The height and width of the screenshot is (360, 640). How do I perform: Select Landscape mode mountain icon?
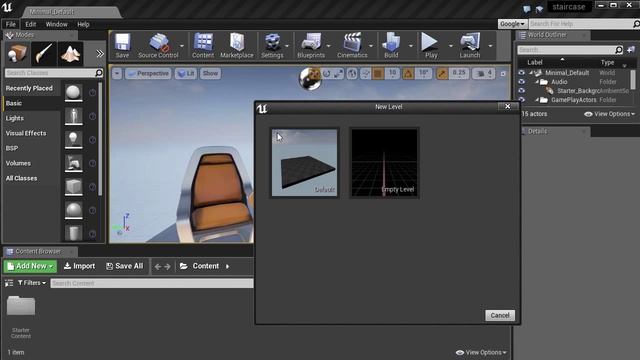point(70,54)
